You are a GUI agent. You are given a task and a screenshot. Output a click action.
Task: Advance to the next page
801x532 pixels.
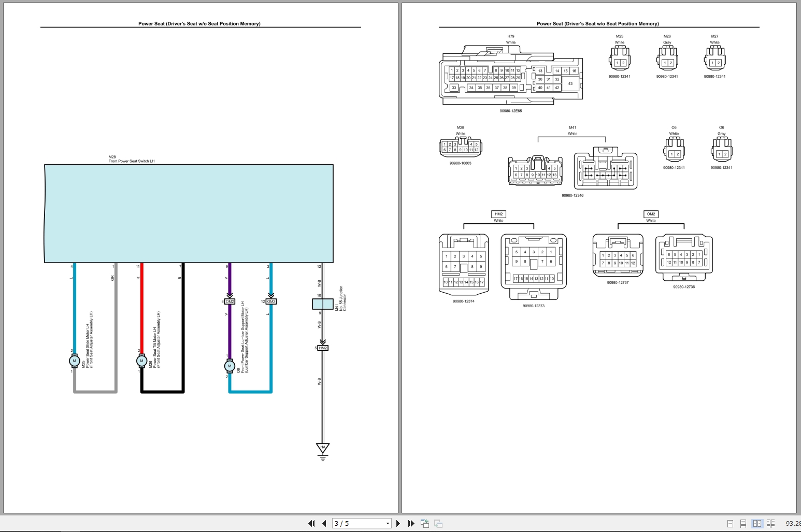398,523
